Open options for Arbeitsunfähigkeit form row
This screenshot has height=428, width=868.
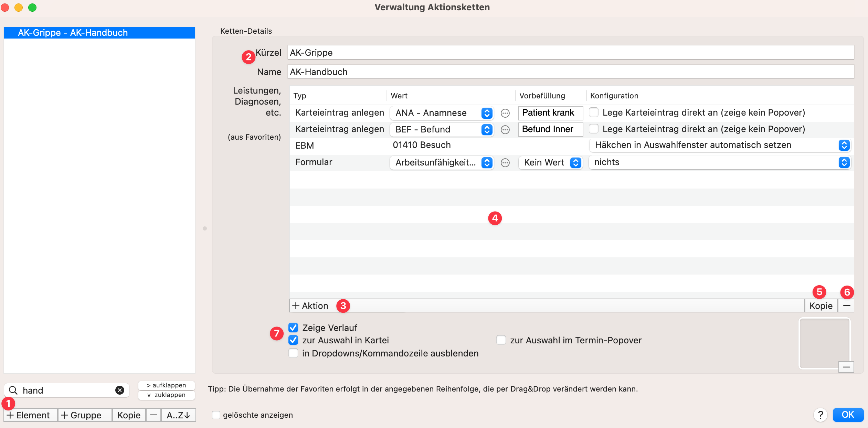pyautogui.click(x=505, y=162)
